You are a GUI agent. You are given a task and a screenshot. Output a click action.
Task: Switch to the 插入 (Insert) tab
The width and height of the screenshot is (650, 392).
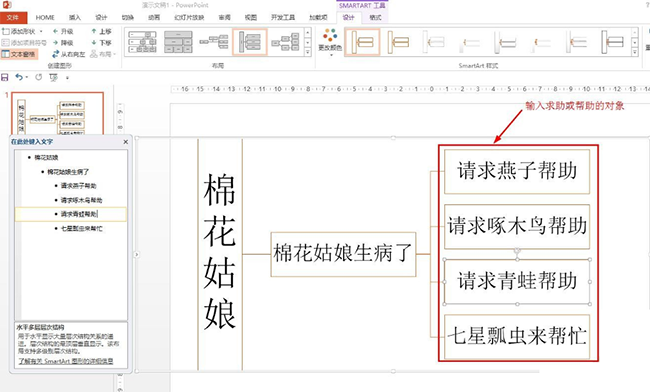75,17
